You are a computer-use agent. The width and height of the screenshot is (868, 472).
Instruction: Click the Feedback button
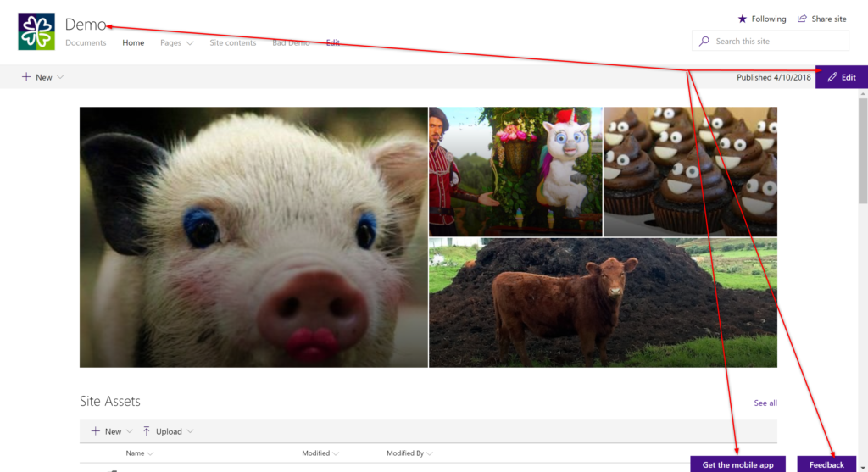[826, 464]
